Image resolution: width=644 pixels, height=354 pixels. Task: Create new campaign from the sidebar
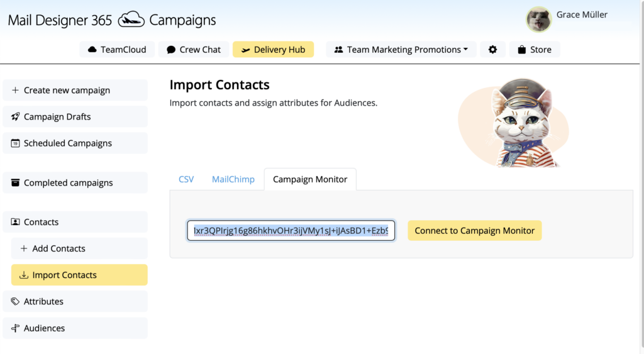[x=75, y=90]
